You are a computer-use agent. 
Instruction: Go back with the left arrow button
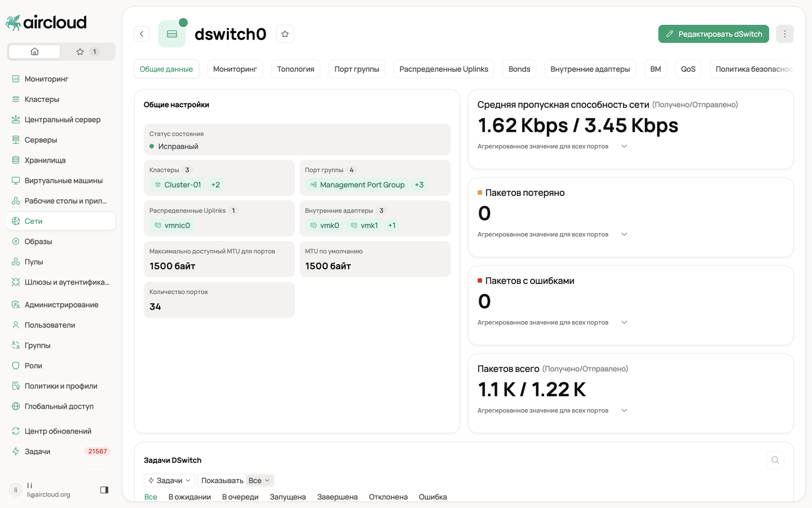point(142,34)
